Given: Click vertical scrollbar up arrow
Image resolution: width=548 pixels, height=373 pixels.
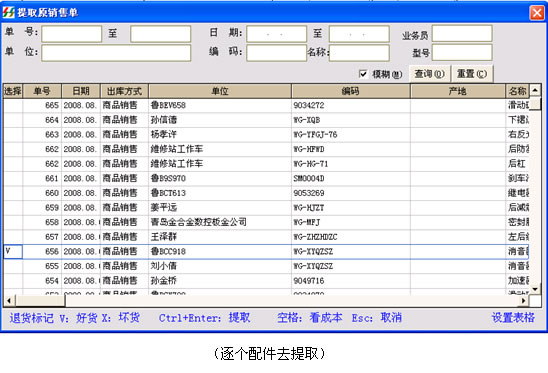Looking at the screenshot, I should [535, 91].
